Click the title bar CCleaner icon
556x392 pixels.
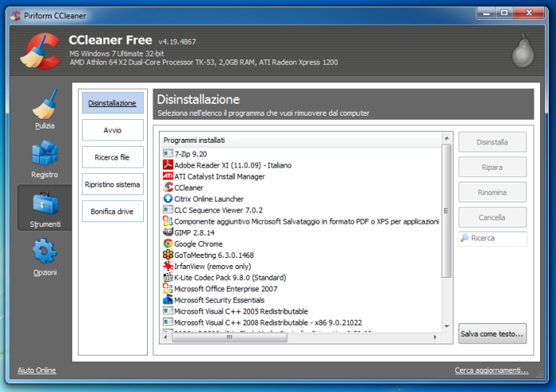[x=15, y=16]
